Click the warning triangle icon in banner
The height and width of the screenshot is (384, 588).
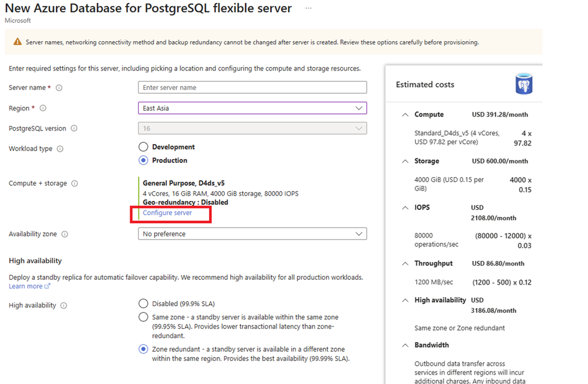(x=17, y=42)
